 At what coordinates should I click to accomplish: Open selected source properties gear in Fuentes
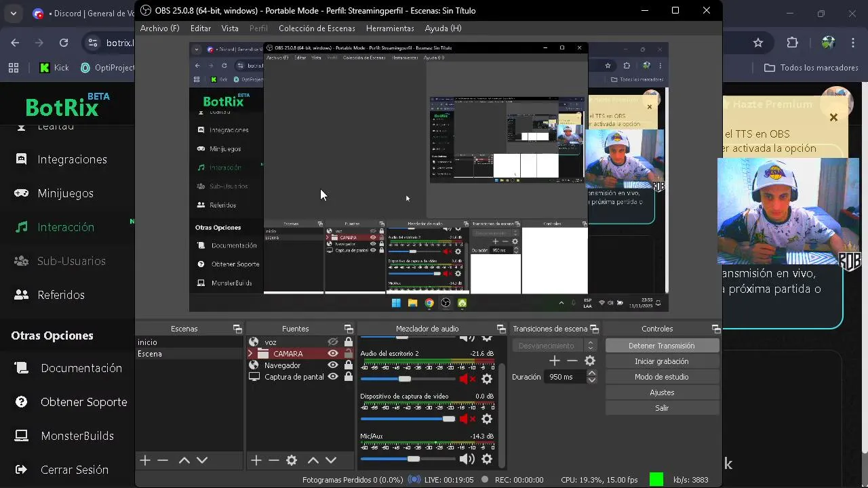(x=292, y=460)
